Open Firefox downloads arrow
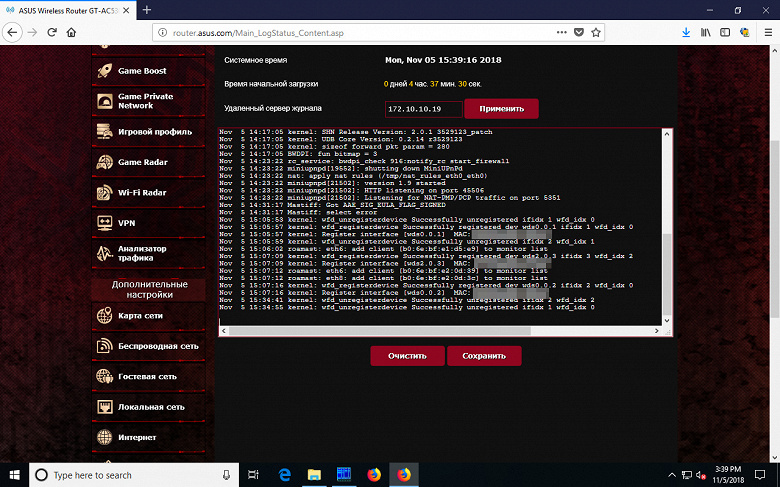780x487 pixels. [x=686, y=32]
